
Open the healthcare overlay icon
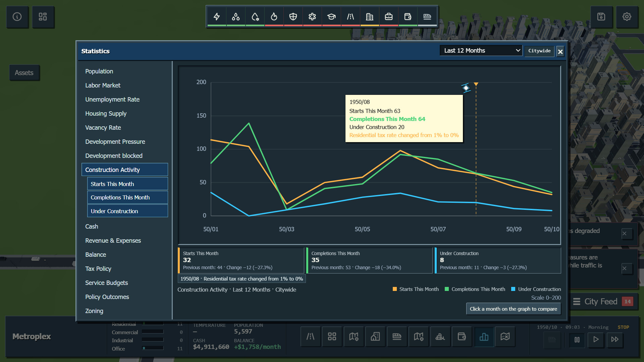(312, 16)
